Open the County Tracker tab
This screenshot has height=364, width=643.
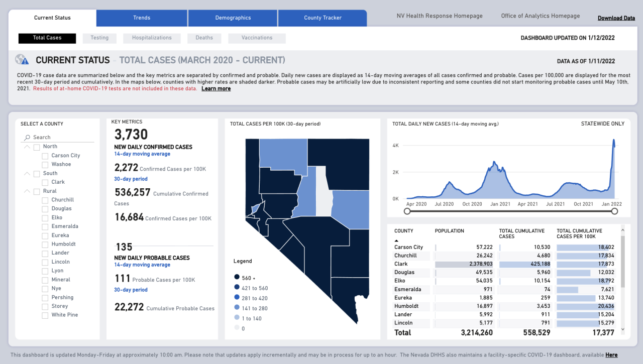point(323,18)
